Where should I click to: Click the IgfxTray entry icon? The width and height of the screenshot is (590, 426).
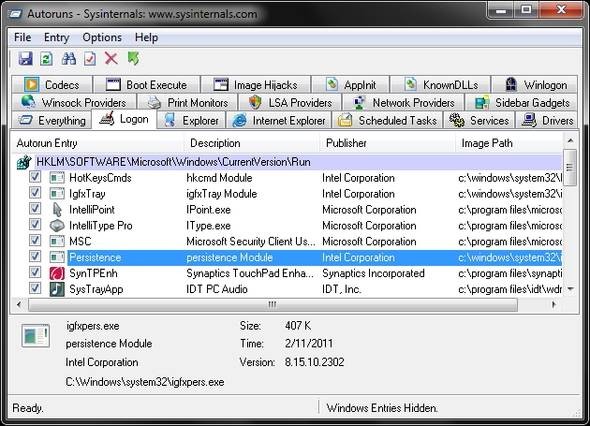coord(57,194)
